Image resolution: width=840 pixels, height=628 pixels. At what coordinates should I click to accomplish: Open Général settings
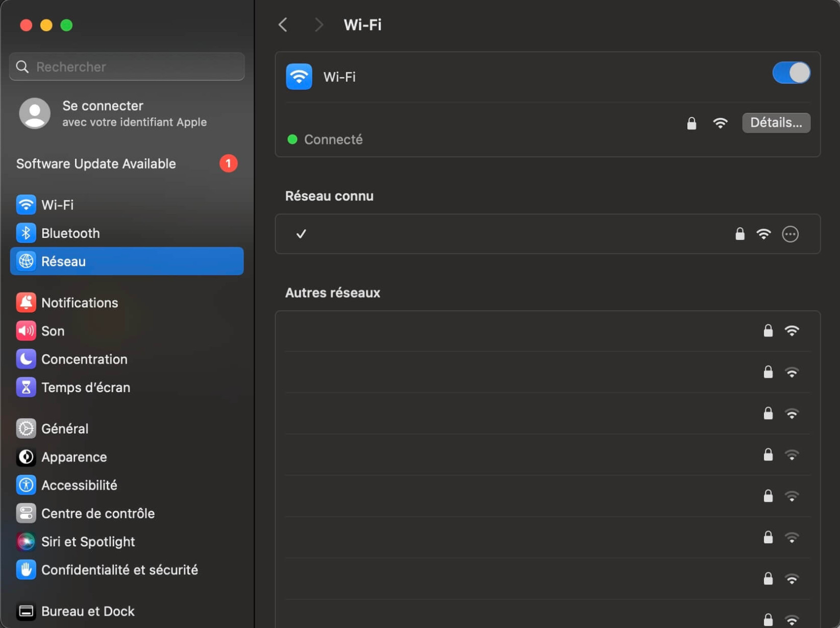[x=127, y=429]
